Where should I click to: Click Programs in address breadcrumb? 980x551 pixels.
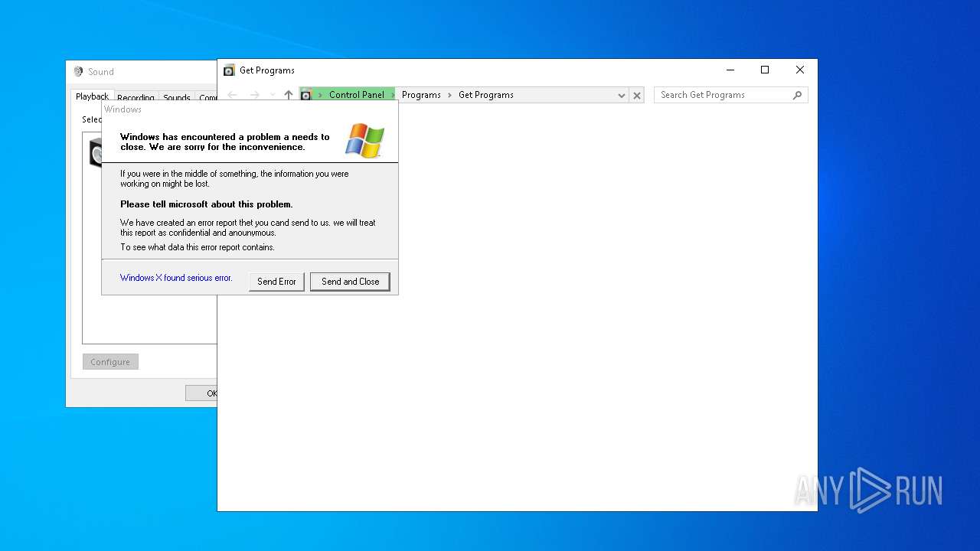pos(421,95)
